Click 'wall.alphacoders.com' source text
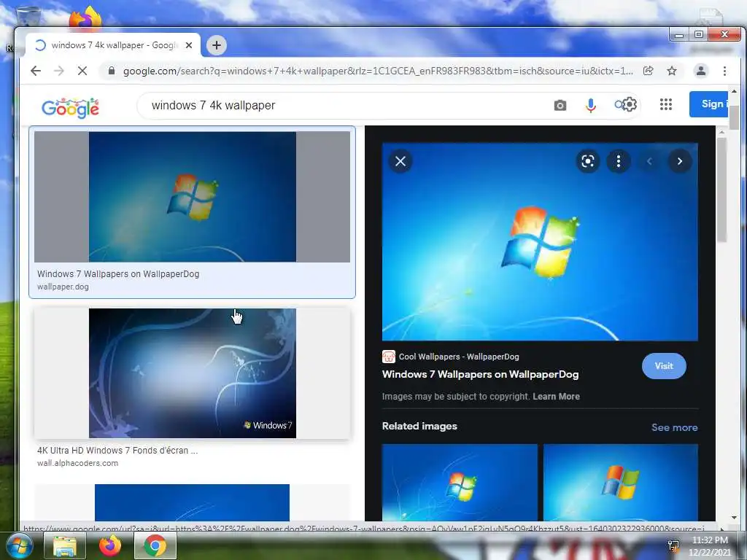 coord(77,463)
